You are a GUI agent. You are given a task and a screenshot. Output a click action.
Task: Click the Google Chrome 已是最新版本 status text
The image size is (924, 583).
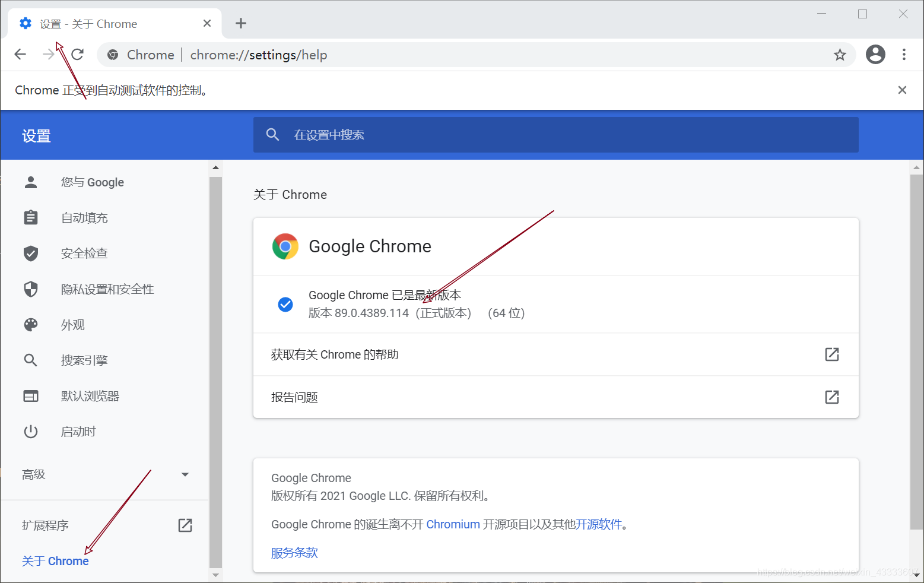(385, 295)
